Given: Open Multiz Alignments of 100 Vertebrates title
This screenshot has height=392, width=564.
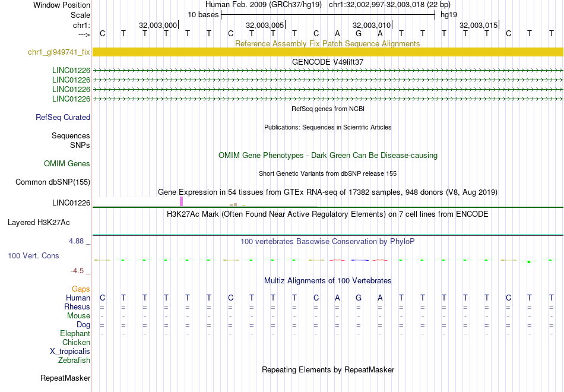Looking at the screenshot, I should [x=328, y=281].
